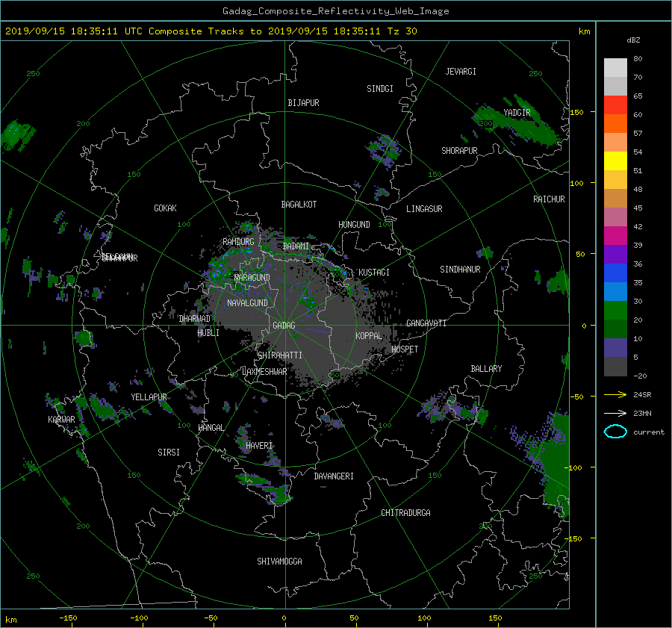
Task: Click the LAXMESHWAR city label
Action: click(264, 372)
